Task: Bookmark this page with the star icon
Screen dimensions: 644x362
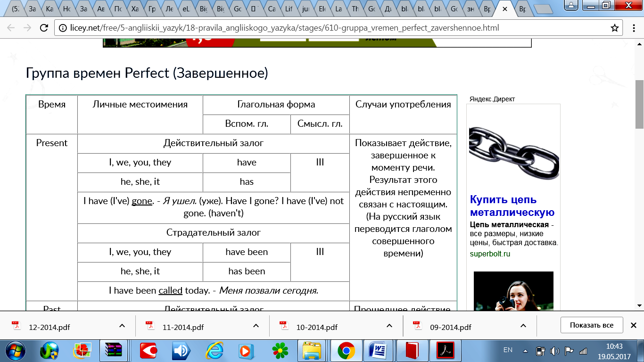Action: point(614,28)
